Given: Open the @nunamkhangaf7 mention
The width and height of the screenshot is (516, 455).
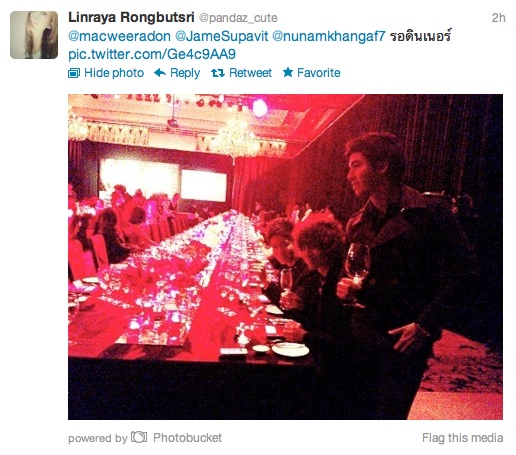Looking at the screenshot, I should pos(329,36).
